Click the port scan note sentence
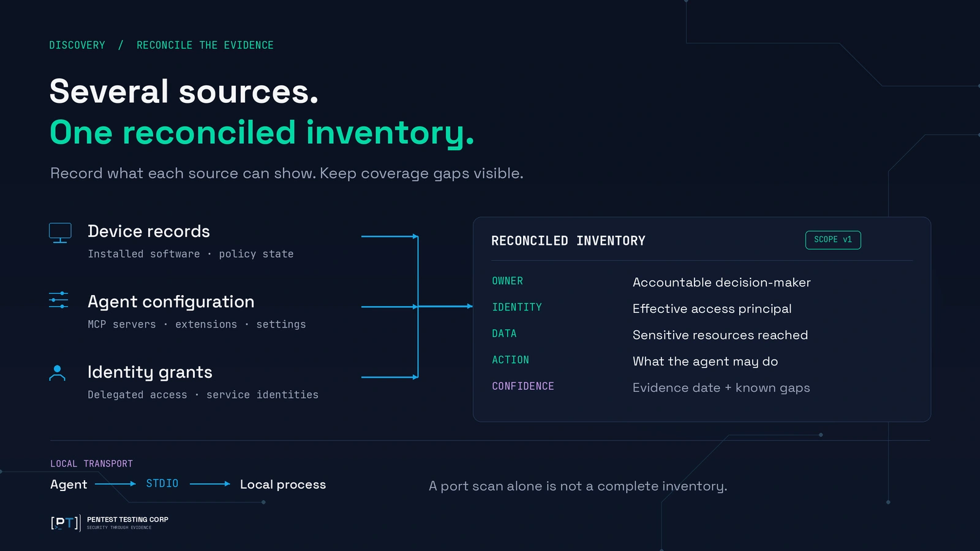Viewport: 980px width, 551px height. click(578, 486)
